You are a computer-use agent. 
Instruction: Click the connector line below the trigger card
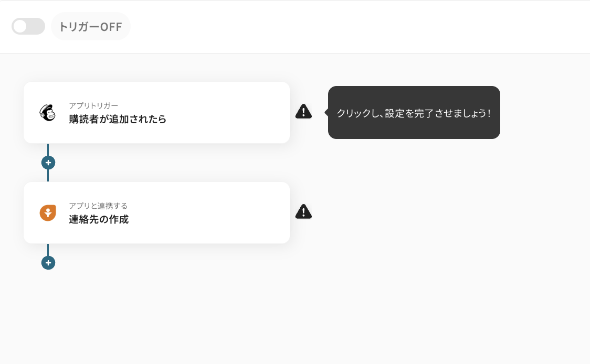tap(48, 149)
